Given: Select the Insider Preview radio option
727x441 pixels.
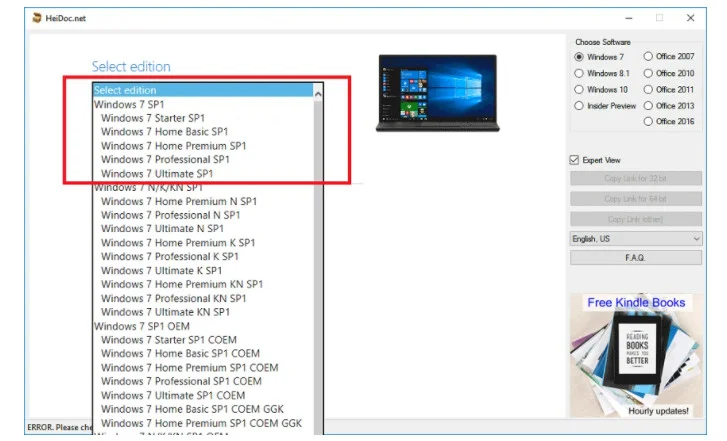Looking at the screenshot, I should 579,105.
